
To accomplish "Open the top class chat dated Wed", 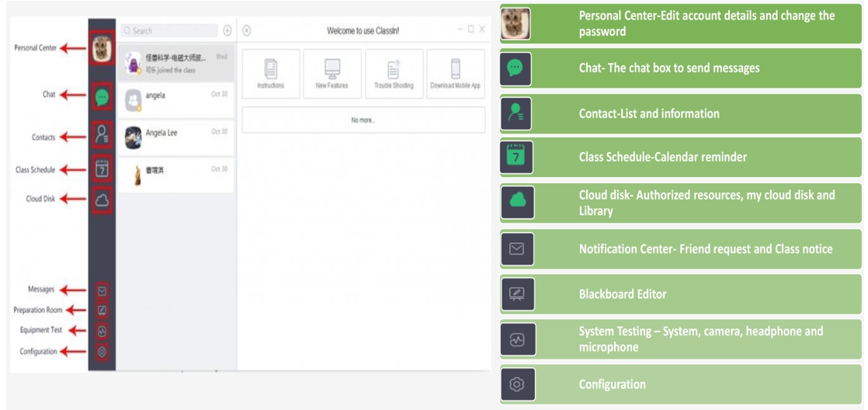I will point(176,63).
